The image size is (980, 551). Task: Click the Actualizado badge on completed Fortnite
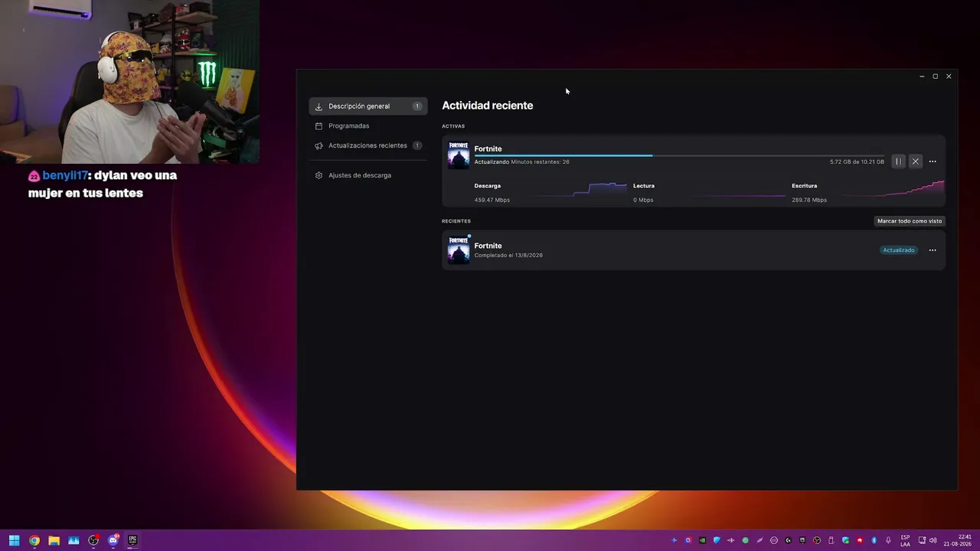[899, 250]
